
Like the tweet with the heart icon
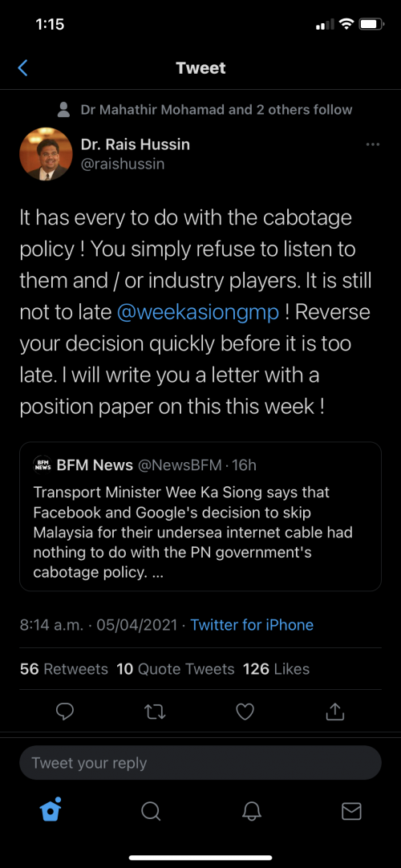tap(245, 712)
